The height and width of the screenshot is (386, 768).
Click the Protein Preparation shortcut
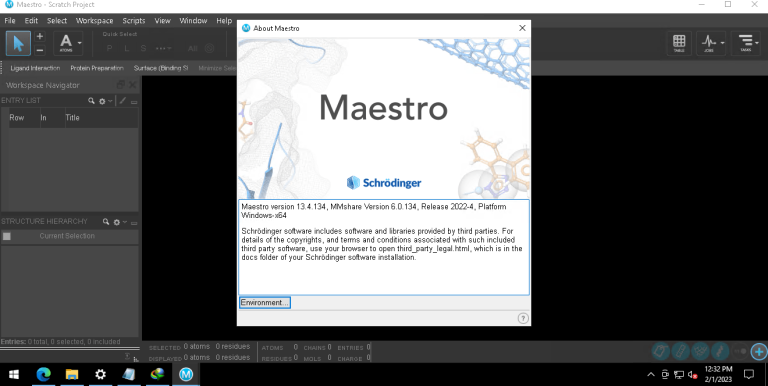pos(97,68)
